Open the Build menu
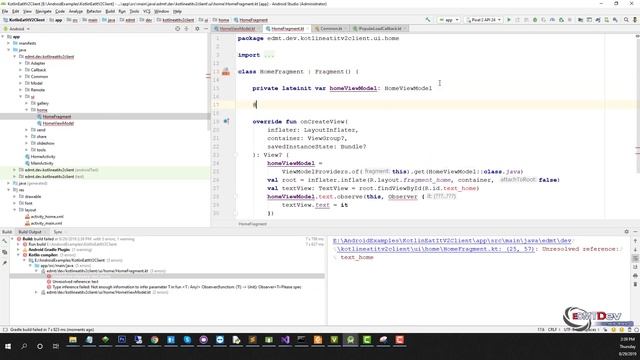 [x=110, y=11]
